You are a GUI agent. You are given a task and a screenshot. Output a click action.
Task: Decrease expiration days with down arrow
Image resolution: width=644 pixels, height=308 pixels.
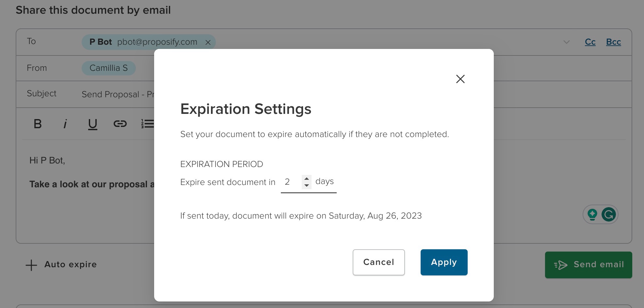(x=306, y=185)
